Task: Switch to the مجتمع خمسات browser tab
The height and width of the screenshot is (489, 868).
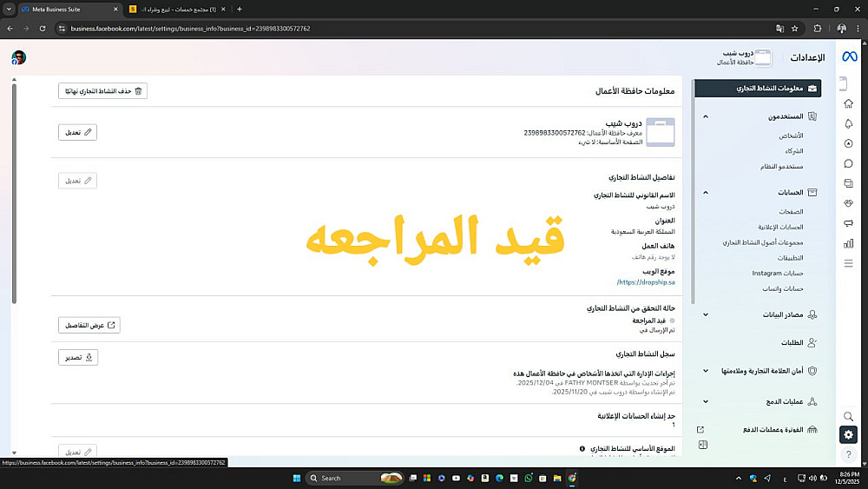Action: [x=177, y=10]
